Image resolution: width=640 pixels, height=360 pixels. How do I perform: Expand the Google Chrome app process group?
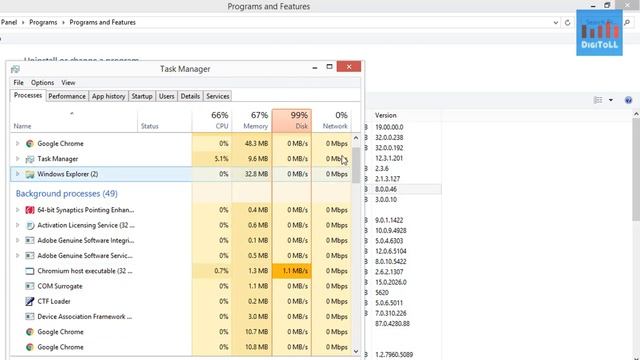pyautogui.click(x=18, y=144)
